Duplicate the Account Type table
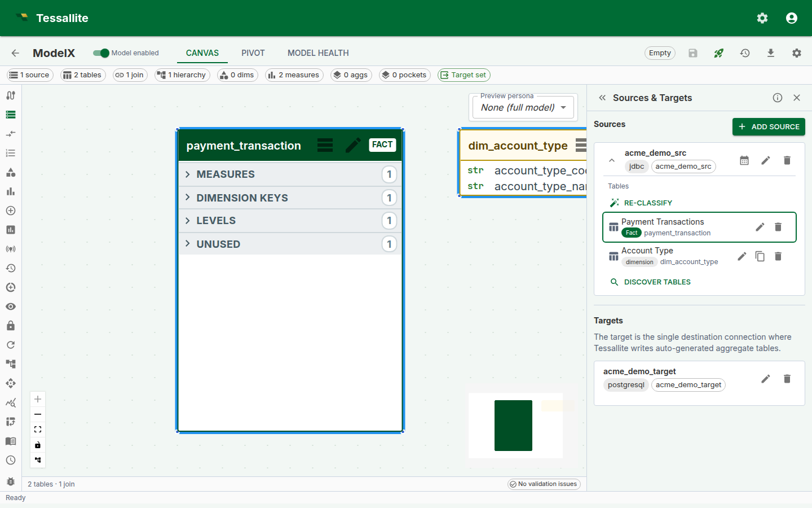The width and height of the screenshot is (812, 508). click(760, 256)
